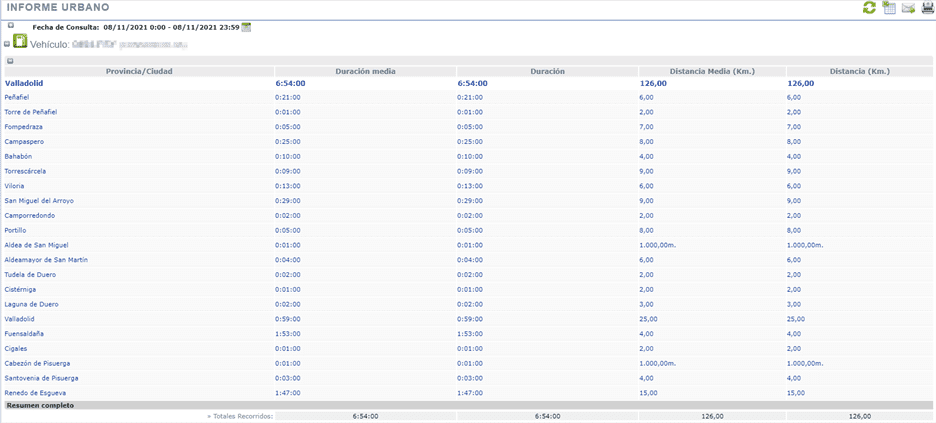Select the Campaspero row
The width and height of the screenshot is (936, 423).
click(468, 141)
